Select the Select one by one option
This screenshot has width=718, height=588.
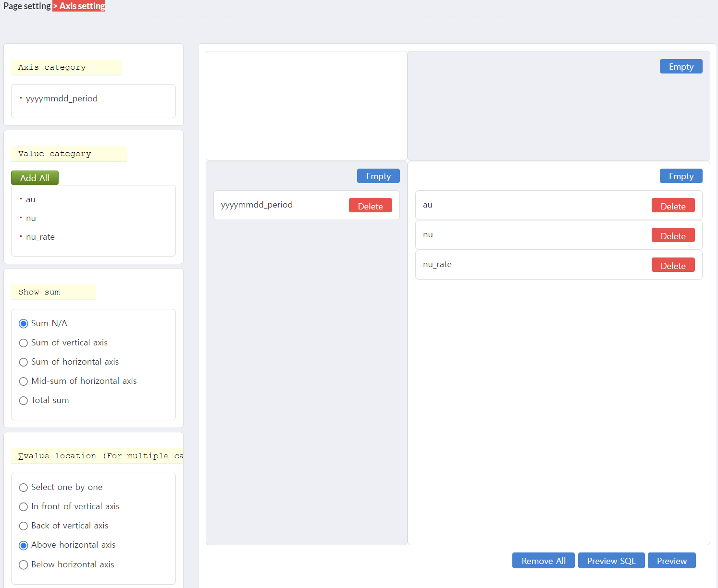[x=23, y=488]
